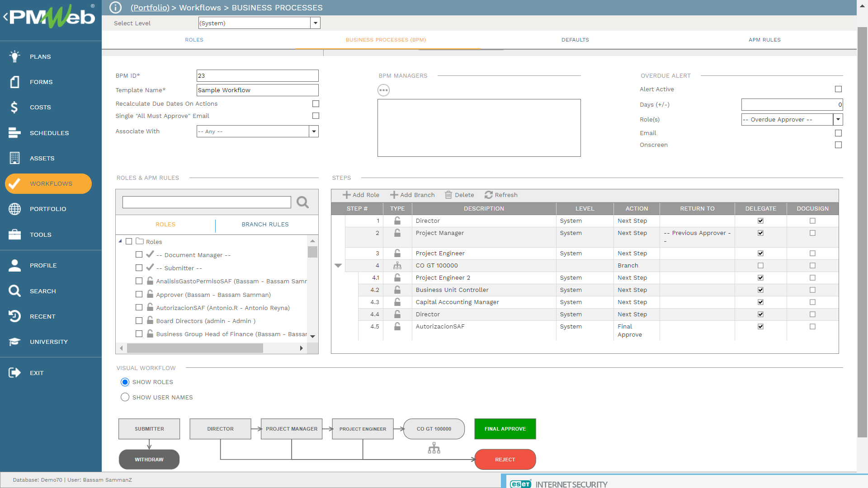868x488 pixels.
Task: Enable Alert Active checkbox
Action: (x=838, y=89)
